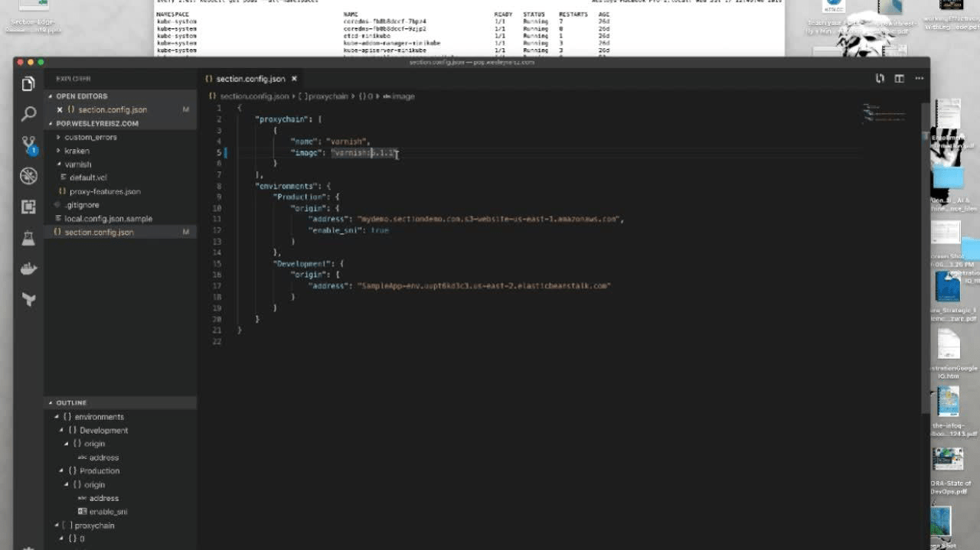Click image breadcrumb segment

click(x=399, y=96)
